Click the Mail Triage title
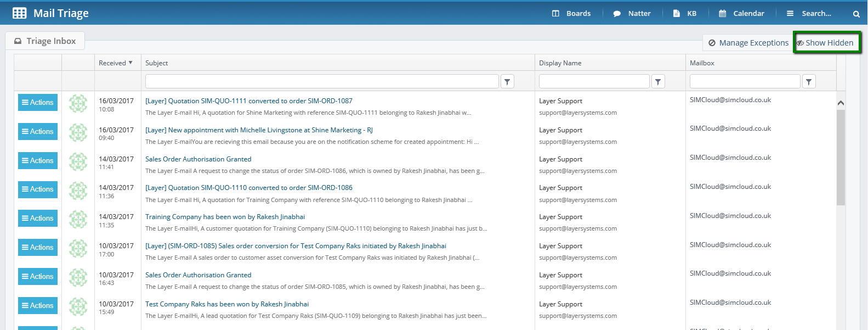Screen dimensions: 868x330 pos(61,13)
